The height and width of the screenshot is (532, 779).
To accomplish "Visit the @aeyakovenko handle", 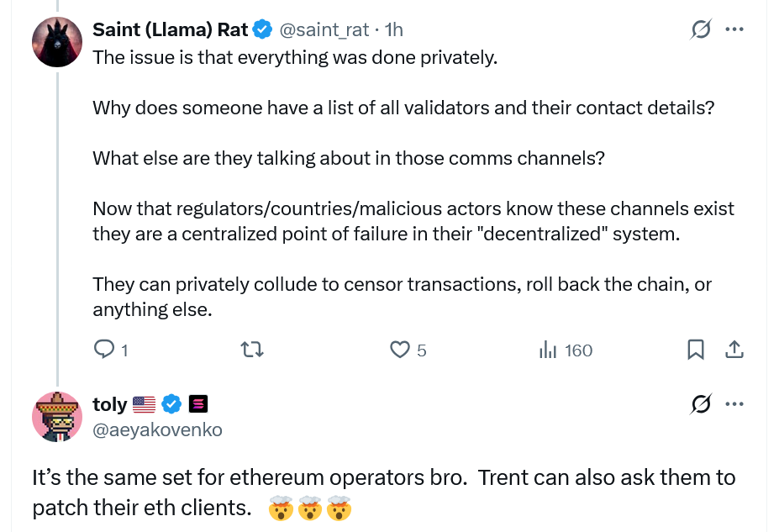I will click(x=157, y=429).
